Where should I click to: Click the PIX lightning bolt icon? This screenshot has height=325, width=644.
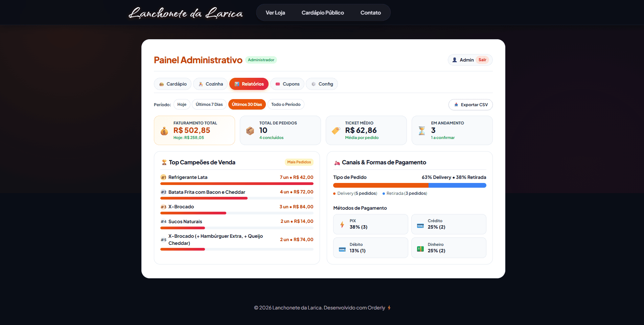(x=342, y=225)
